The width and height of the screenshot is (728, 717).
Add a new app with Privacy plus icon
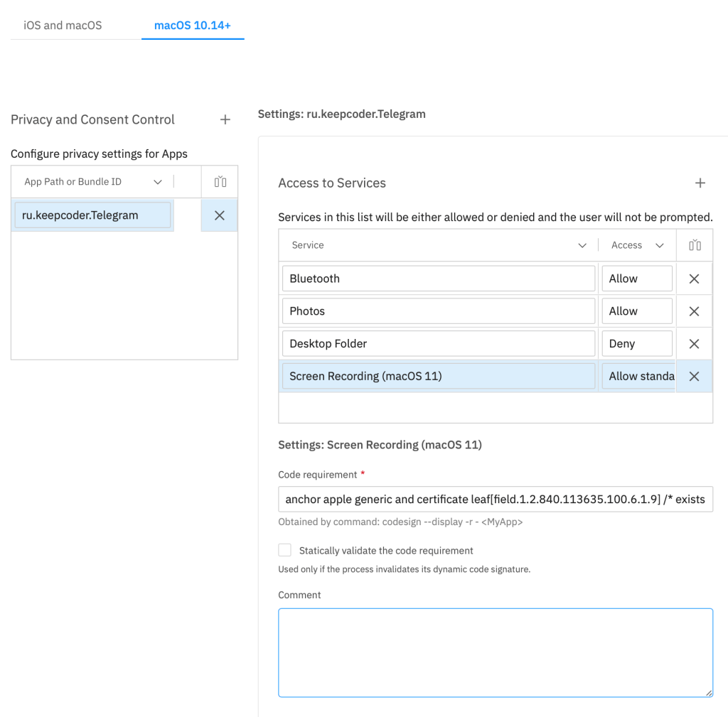[225, 120]
